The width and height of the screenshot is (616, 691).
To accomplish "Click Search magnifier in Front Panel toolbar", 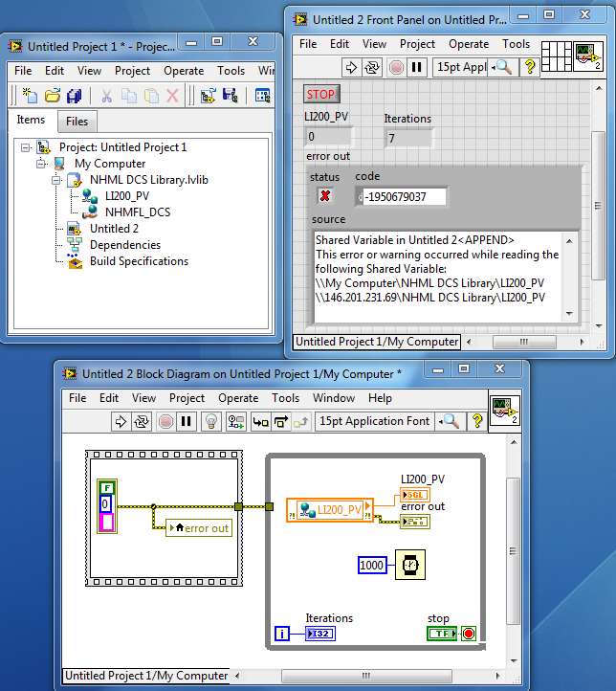I will pos(502,67).
